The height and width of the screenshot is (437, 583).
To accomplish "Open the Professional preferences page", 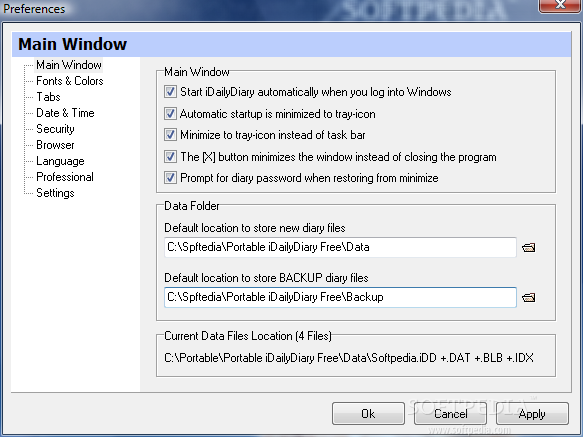I will tap(65, 177).
